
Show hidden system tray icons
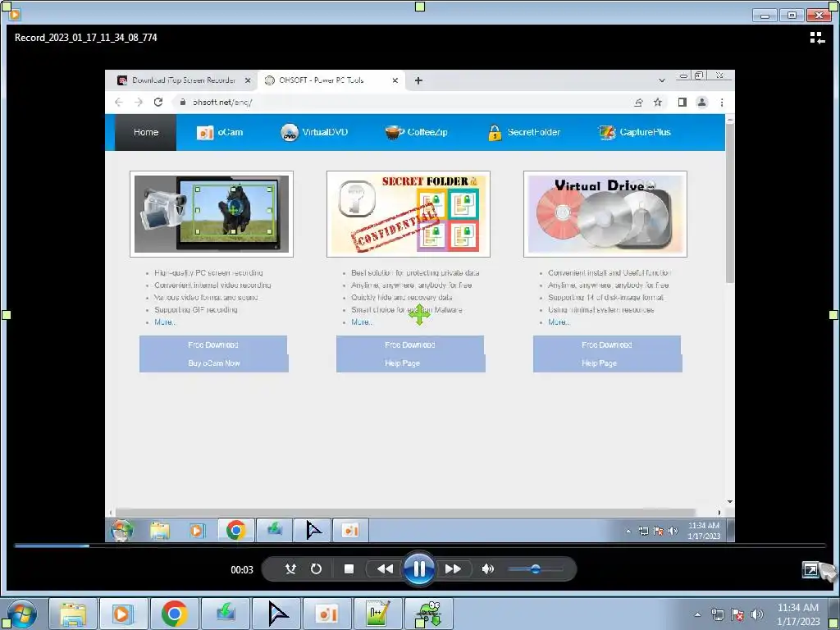coord(697,614)
